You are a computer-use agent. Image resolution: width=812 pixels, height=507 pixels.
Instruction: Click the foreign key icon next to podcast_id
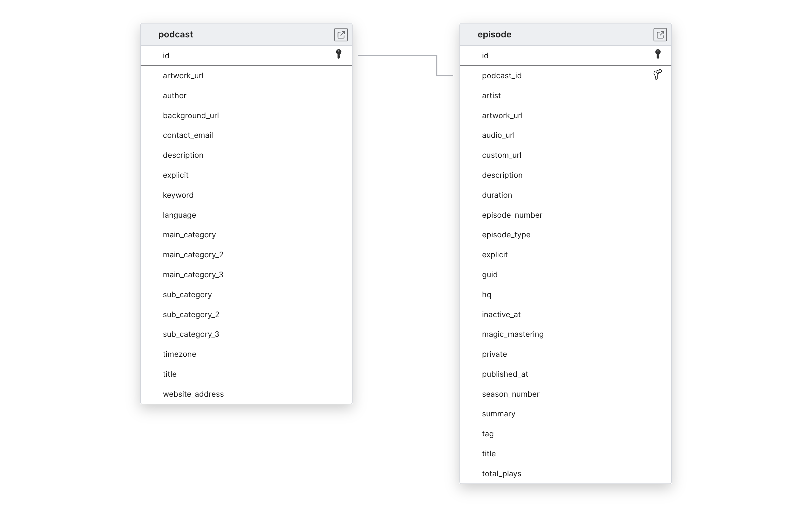(658, 74)
